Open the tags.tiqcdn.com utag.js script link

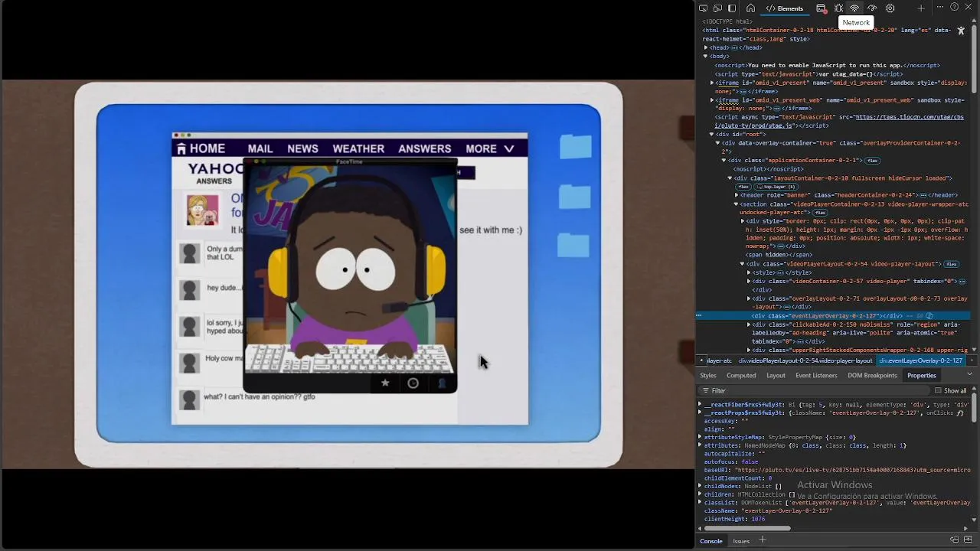(839, 122)
